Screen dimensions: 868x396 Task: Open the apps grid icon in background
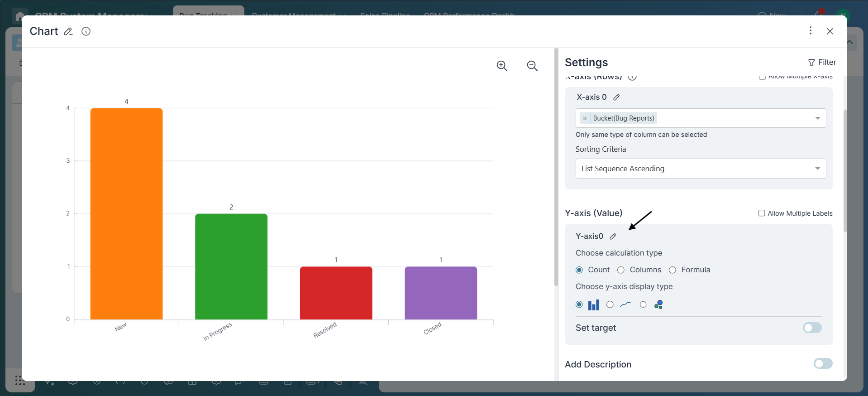[x=19, y=381]
